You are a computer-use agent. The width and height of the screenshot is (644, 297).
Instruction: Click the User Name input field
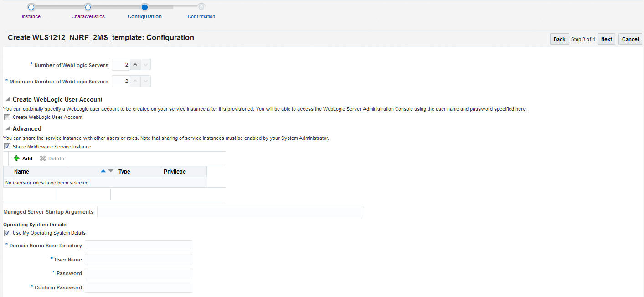click(x=139, y=260)
